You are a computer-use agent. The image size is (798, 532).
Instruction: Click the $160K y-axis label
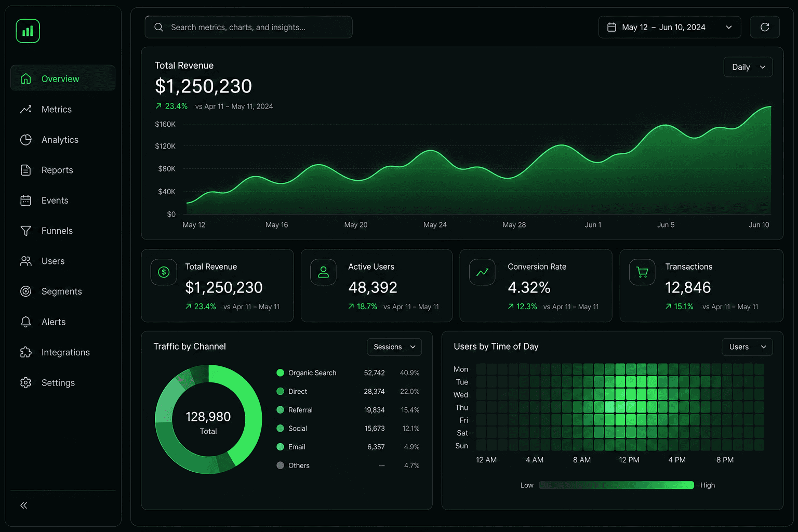coord(165,124)
